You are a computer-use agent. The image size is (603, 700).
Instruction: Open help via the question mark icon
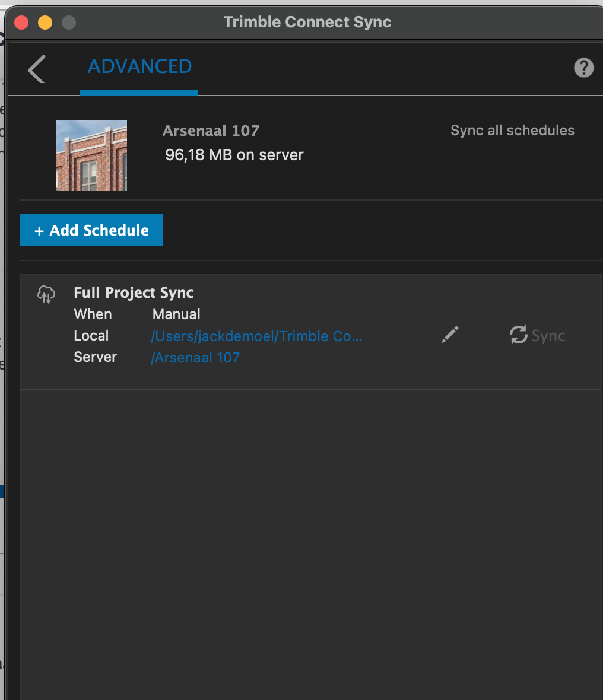pos(583,68)
